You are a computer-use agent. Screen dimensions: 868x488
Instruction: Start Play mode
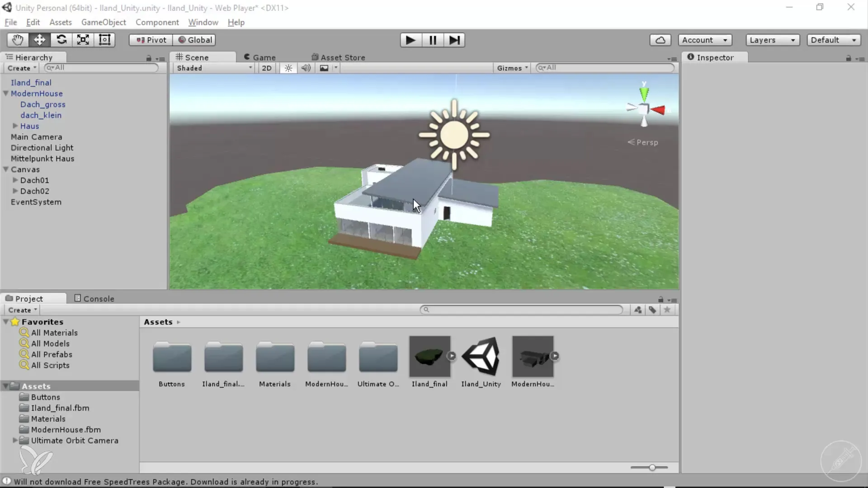tap(410, 40)
